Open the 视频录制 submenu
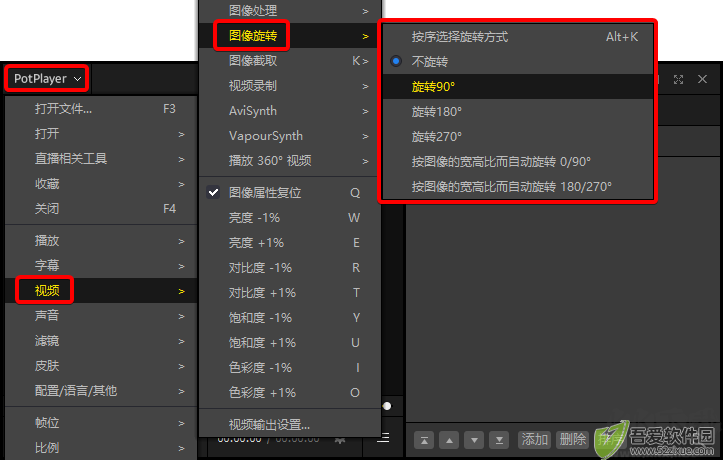The height and width of the screenshot is (460, 723). coord(290,86)
